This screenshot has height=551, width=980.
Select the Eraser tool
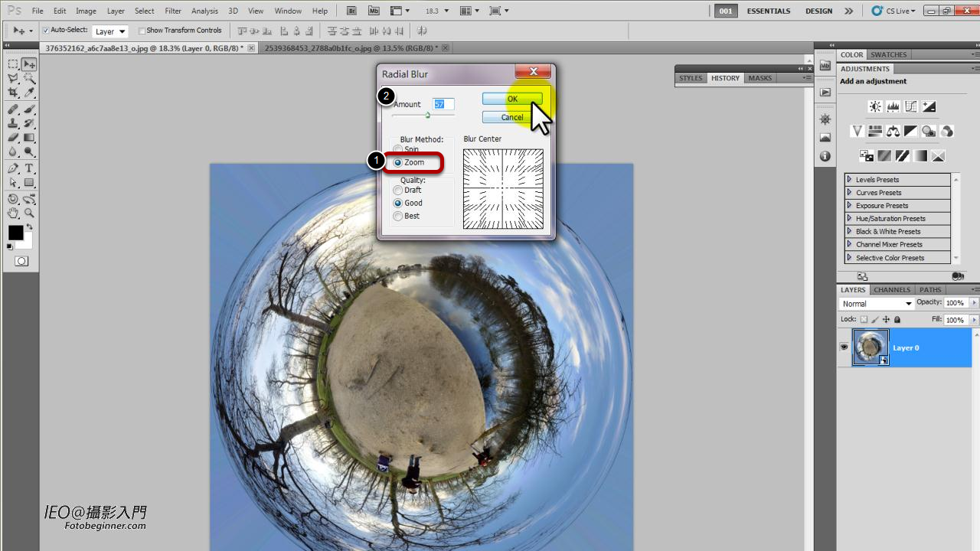[x=13, y=138]
